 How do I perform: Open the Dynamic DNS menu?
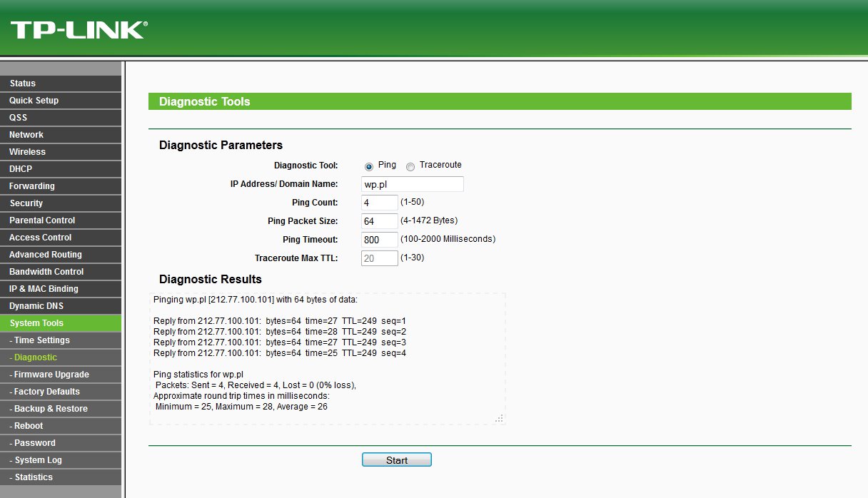pos(61,306)
